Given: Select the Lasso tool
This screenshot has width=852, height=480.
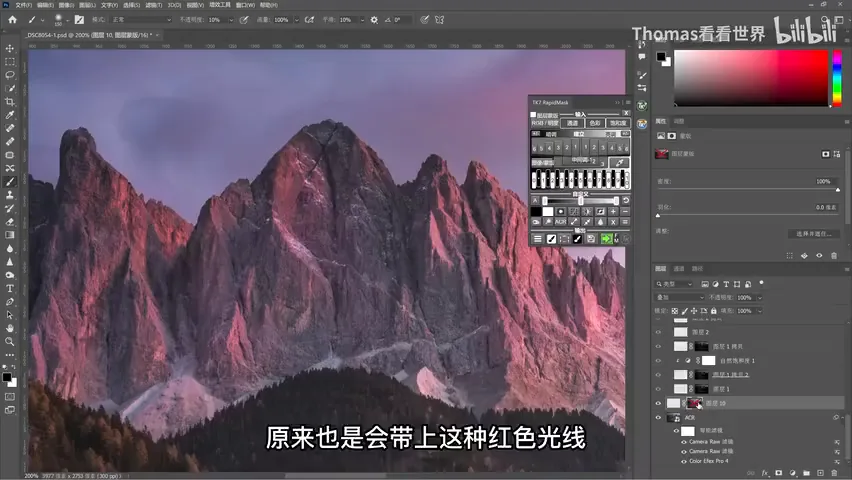Looking at the screenshot, I should pos(10,75).
